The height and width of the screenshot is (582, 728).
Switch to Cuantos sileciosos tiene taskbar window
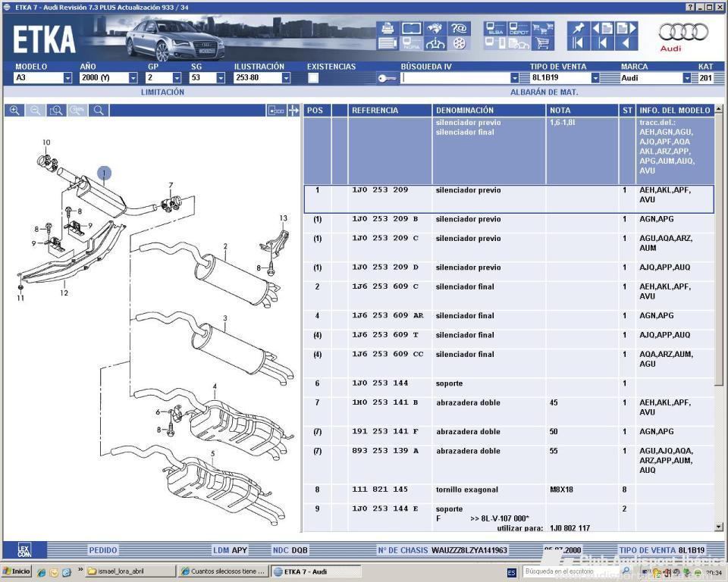pyautogui.click(x=224, y=571)
